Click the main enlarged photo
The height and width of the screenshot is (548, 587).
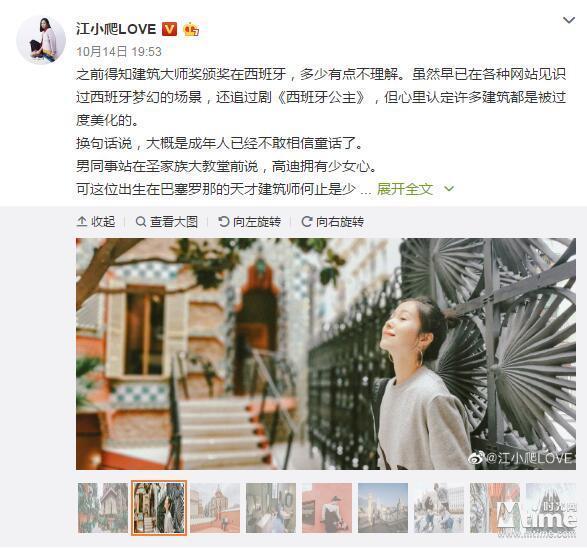(x=326, y=354)
